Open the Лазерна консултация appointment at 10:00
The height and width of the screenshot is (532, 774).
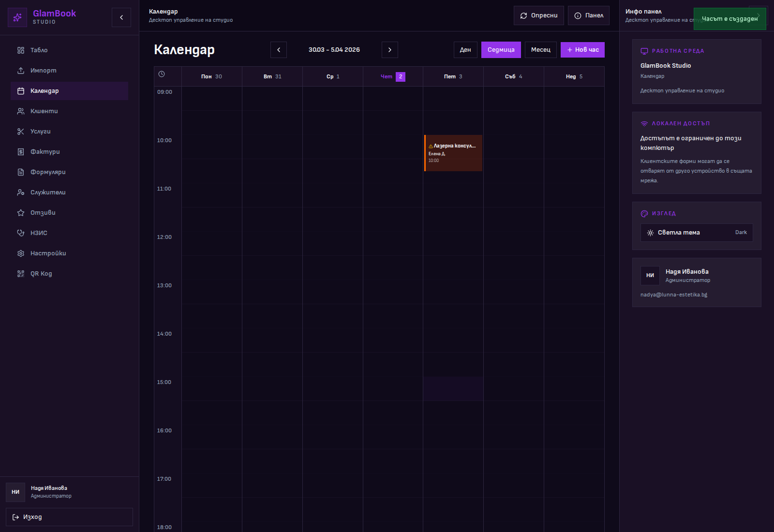[x=453, y=153]
